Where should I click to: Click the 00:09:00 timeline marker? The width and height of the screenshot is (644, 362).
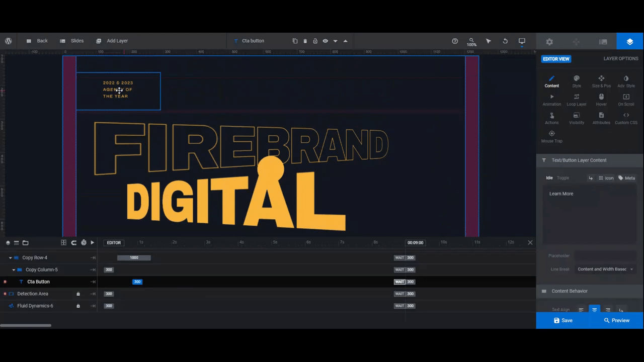point(415,243)
